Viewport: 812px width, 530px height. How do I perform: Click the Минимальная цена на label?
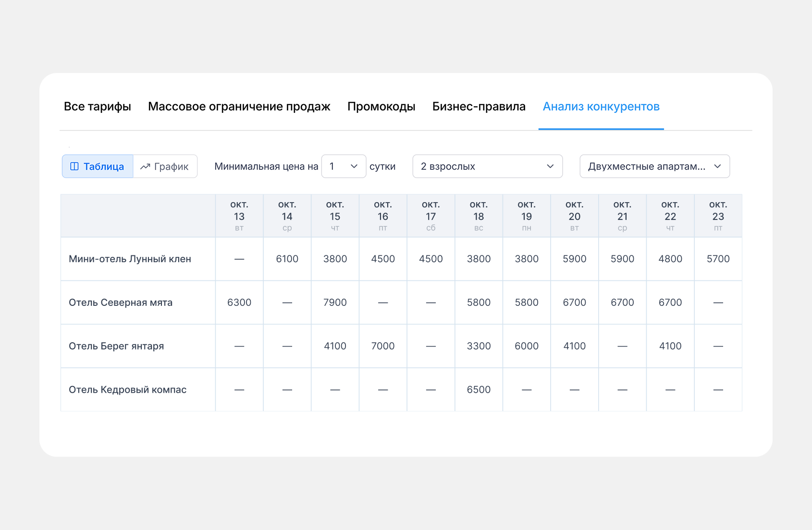pyautogui.click(x=266, y=167)
